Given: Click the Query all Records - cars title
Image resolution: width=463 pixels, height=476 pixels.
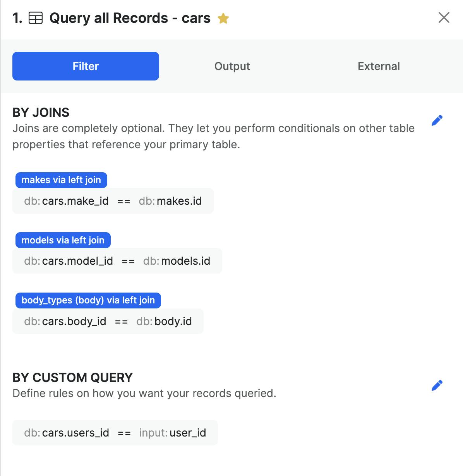Looking at the screenshot, I should (130, 18).
